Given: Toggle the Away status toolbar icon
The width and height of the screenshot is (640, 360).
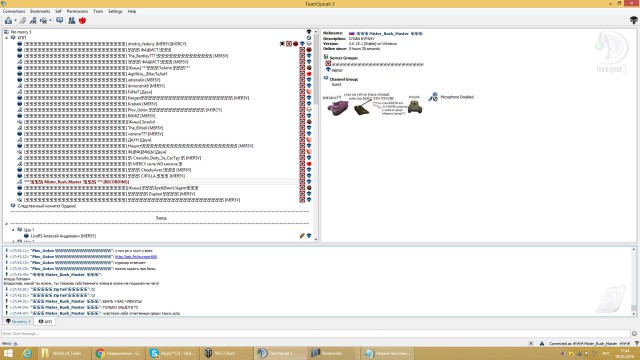Looking at the screenshot, I should coord(33,20).
